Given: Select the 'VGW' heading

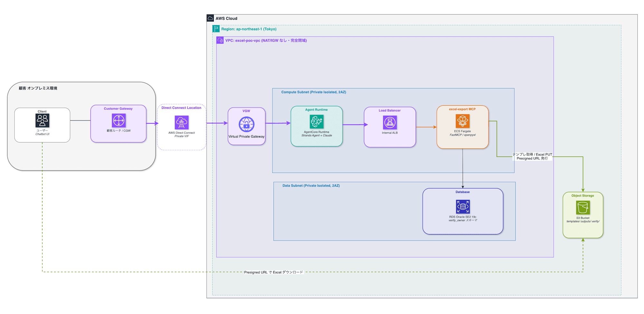Looking at the screenshot, I should (246, 111).
